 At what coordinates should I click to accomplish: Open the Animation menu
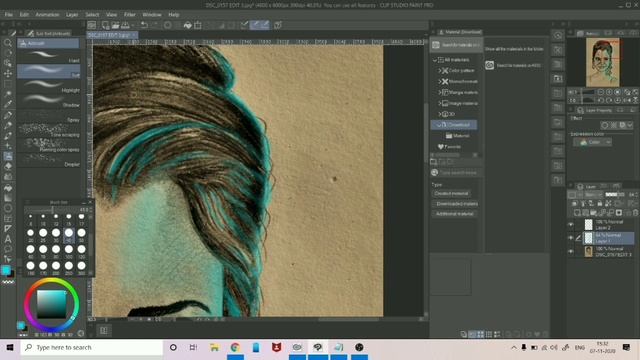(x=47, y=15)
